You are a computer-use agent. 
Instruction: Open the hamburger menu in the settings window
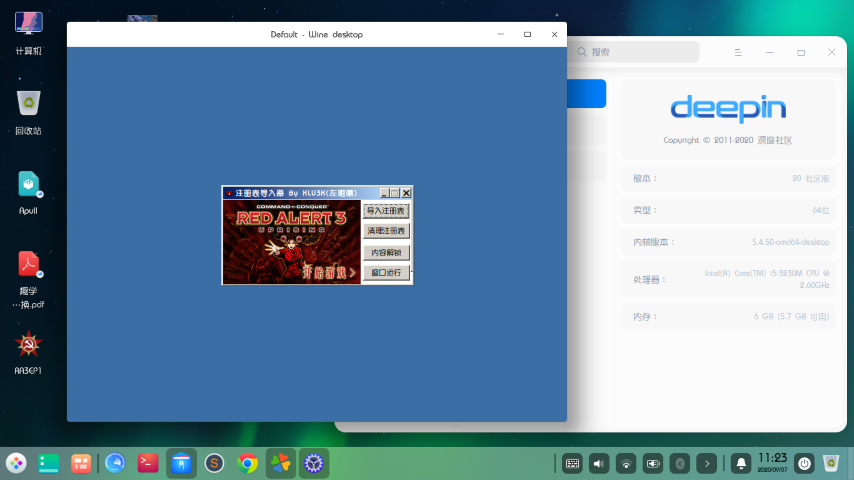[x=738, y=52]
